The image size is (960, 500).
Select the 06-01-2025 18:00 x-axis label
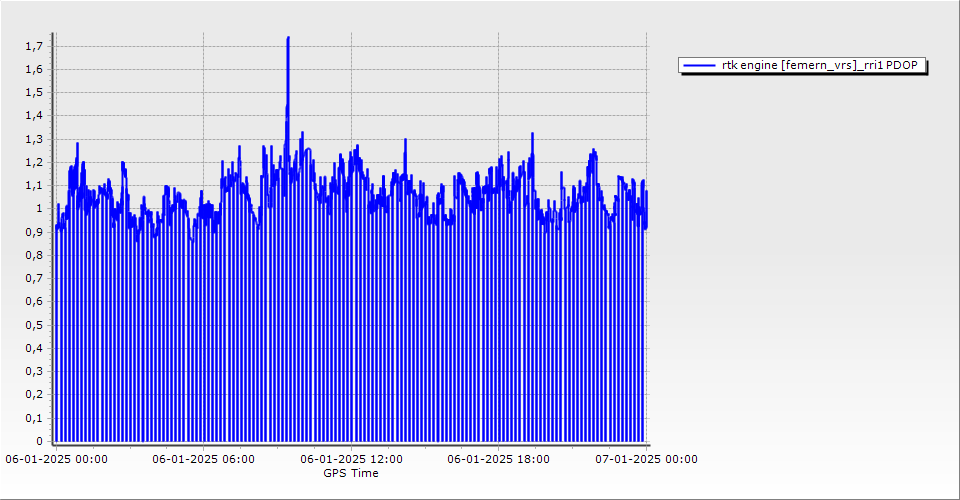(498, 460)
